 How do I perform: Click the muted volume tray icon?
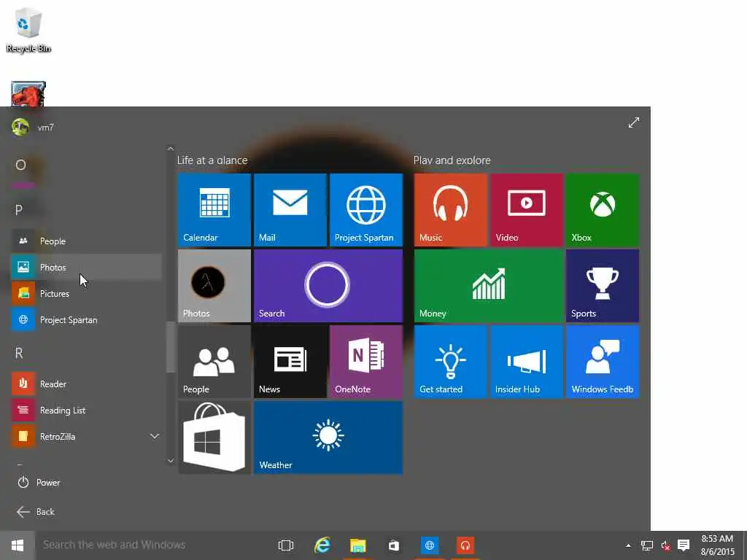[665, 545]
